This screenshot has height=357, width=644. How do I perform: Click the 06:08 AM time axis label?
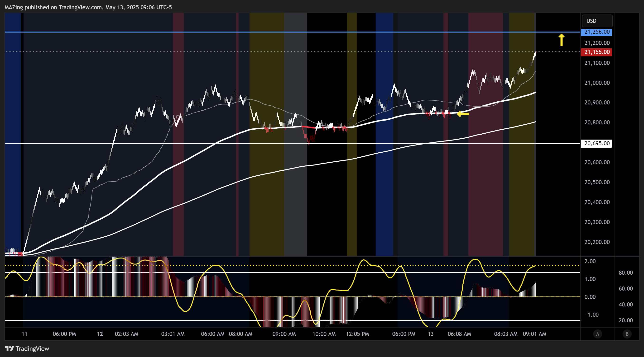pos(459,334)
